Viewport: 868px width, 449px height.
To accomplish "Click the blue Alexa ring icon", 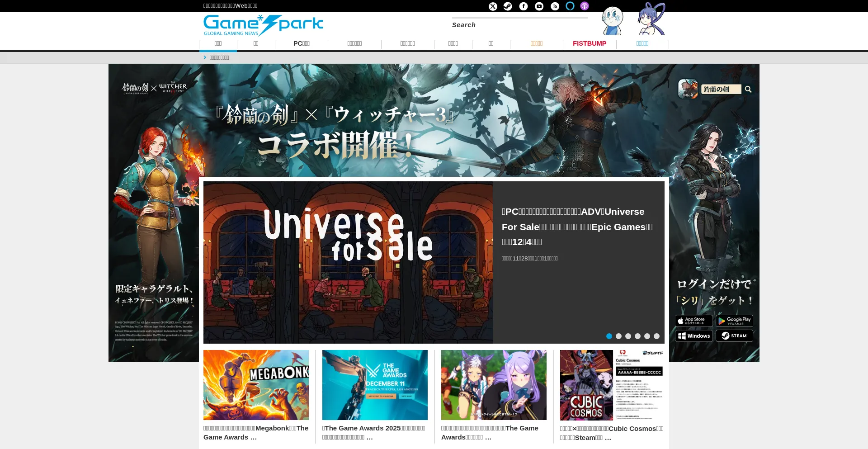I will click(570, 6).
